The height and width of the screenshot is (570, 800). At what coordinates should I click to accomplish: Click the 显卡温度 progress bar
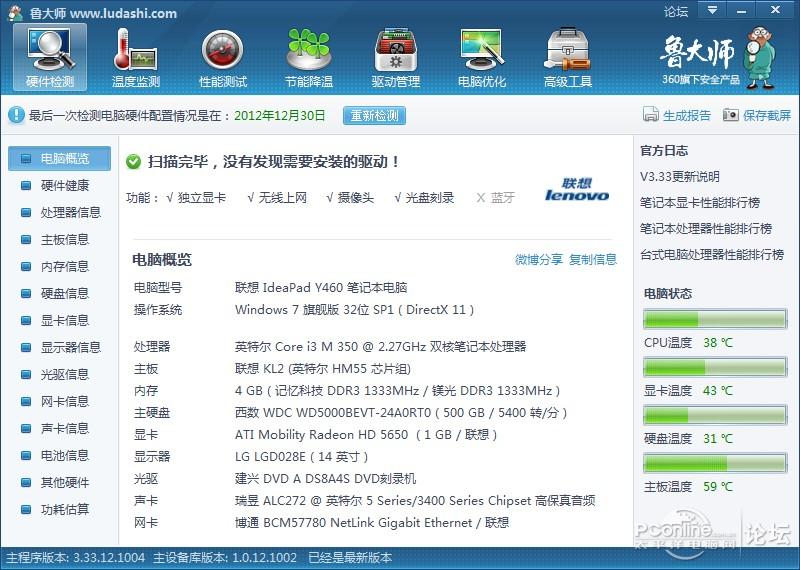click(x=715, y=367)
